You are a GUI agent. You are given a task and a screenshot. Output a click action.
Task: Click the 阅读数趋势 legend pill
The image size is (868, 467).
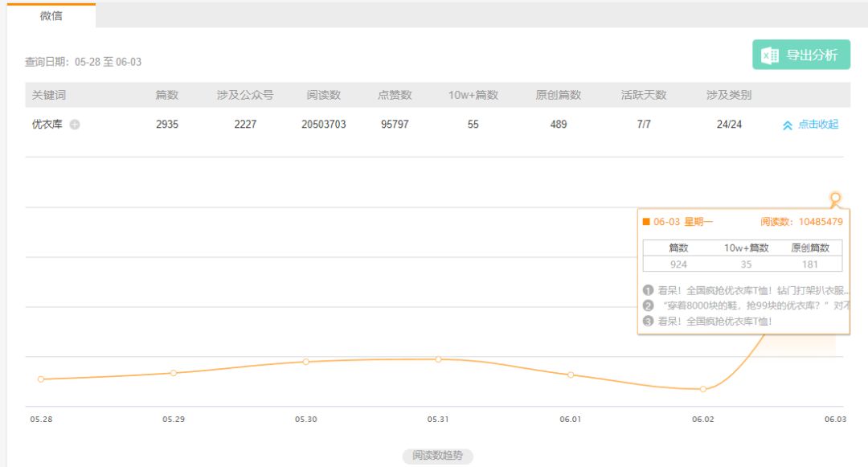pyautogui.click(x=437, y=456)
